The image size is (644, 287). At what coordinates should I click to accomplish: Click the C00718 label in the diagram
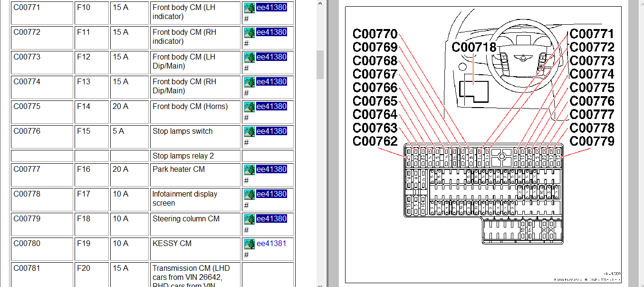(473, 48)
